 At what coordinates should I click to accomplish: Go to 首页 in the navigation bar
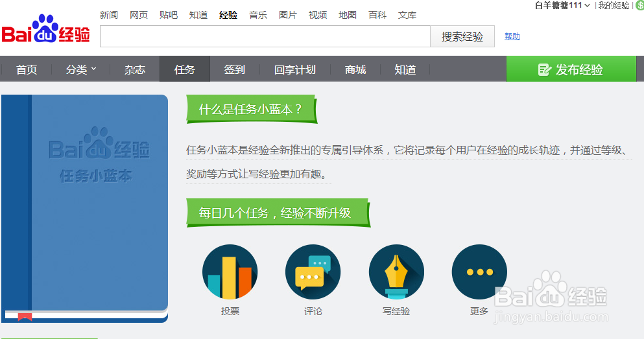[x=27, y=69]
